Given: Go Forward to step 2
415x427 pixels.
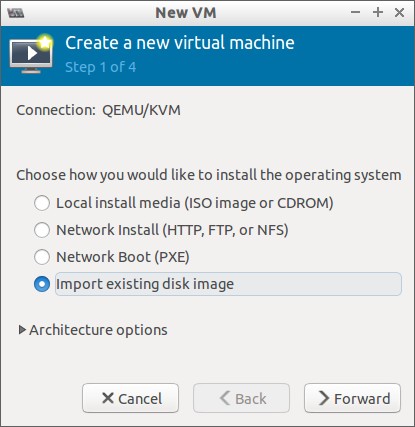Looking at the screenshot, I should coord(352,398).
